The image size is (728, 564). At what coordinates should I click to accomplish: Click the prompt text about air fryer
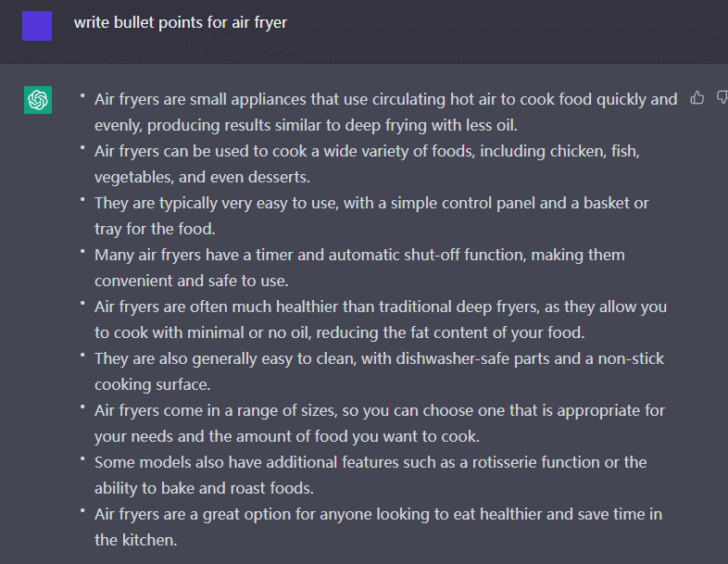point(181,23)
